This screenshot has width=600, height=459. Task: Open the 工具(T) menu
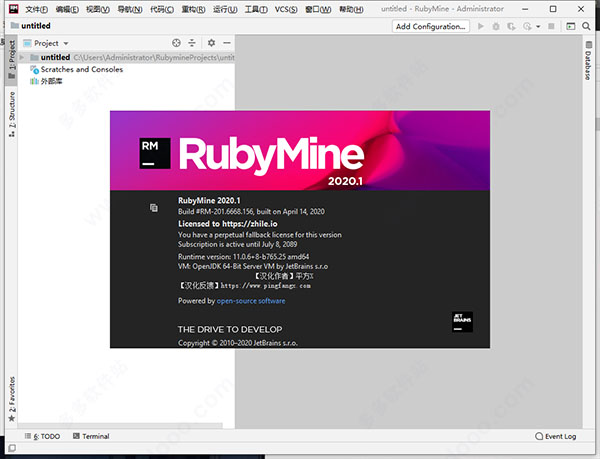tap(256, 9)
